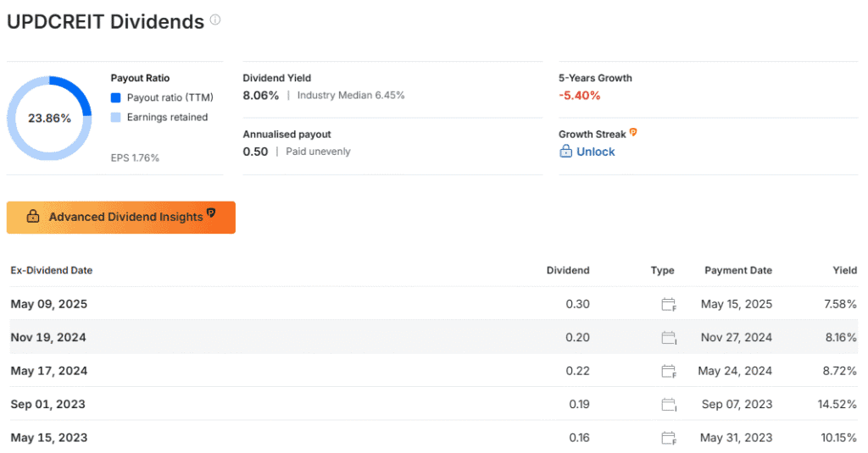The height and width of the screenshot is (453, 868).
Task: Click the EPS 1.76% label
Action: click(x=135, y=158)
